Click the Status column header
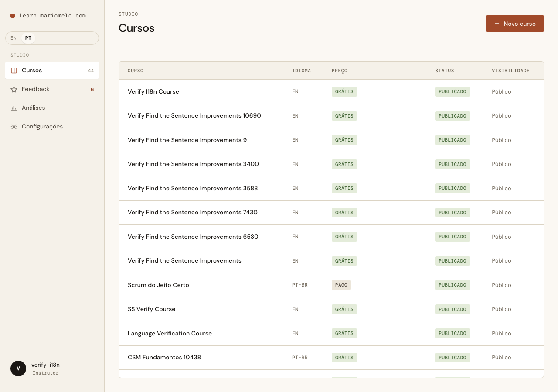558x392 pixels. pyautogui.click(x=445, y=71)
